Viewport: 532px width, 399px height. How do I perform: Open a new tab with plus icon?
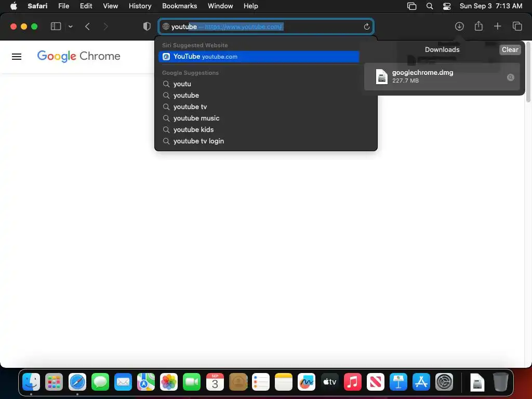[x=497, y=26]
